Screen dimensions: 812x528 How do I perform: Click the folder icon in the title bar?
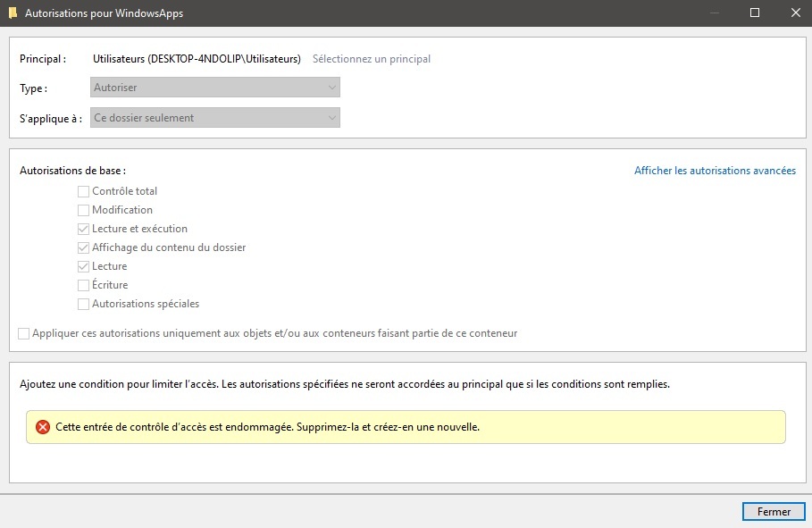[x=13, y=13]
